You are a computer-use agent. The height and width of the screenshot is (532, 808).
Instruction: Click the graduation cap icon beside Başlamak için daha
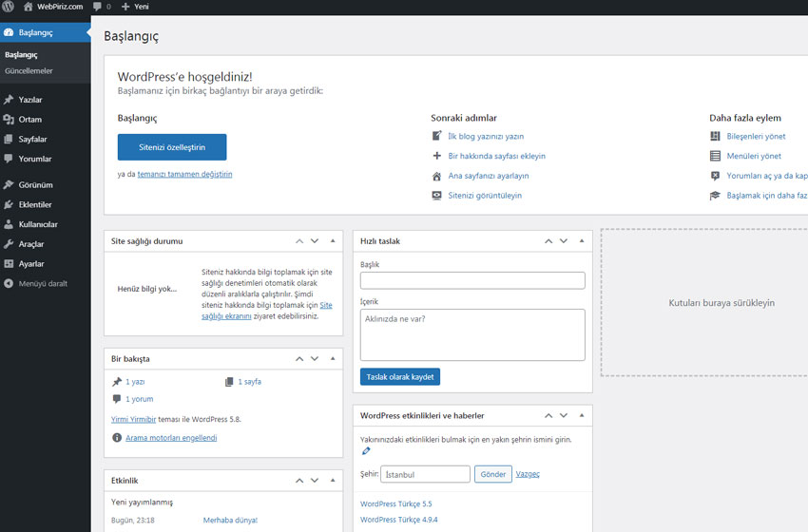(715, 196)
